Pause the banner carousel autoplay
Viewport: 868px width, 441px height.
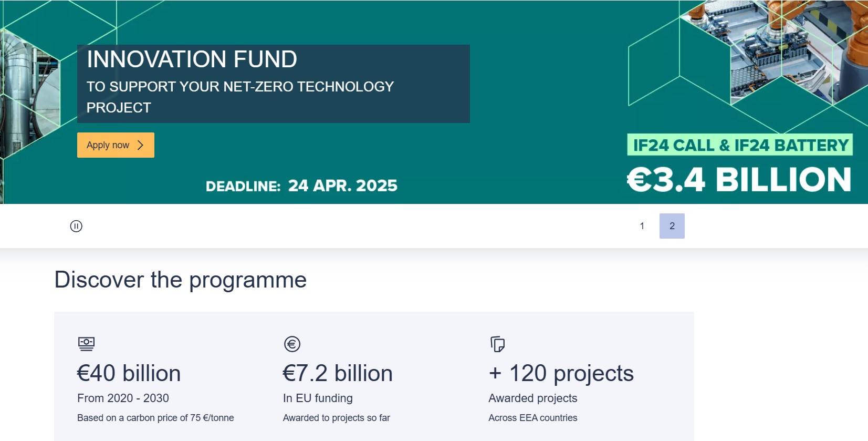[76, 226]
